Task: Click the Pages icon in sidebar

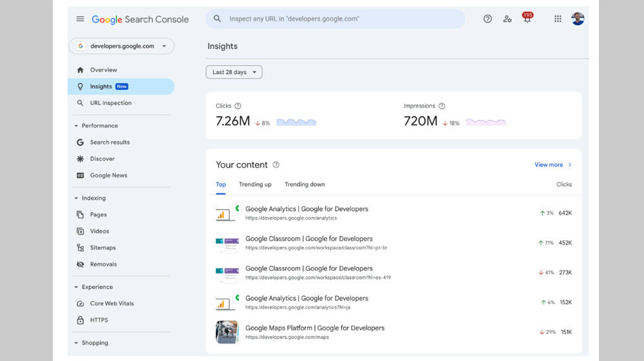Action: click(80, 215)
